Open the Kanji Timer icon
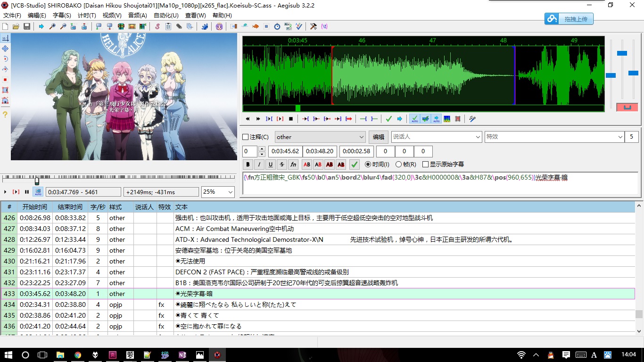Image resolution: width=644 pixels, height=362 pixels. [x=288, y=26]
